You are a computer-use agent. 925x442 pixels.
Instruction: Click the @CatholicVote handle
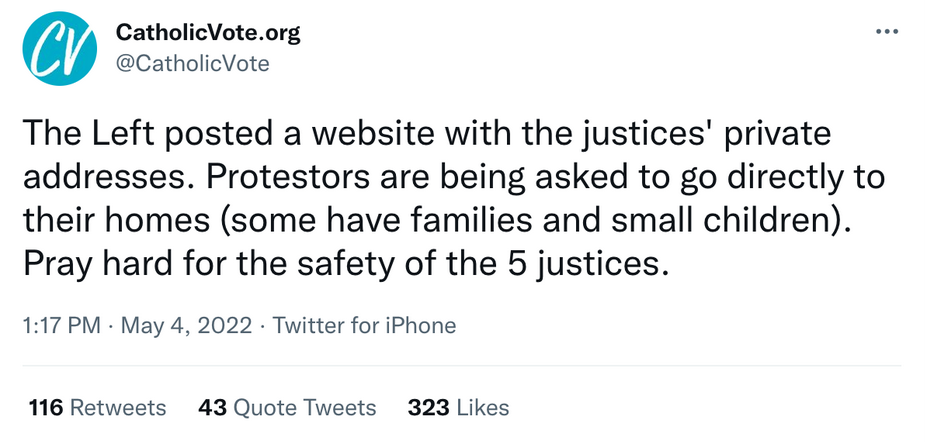(x=192, y=64)
